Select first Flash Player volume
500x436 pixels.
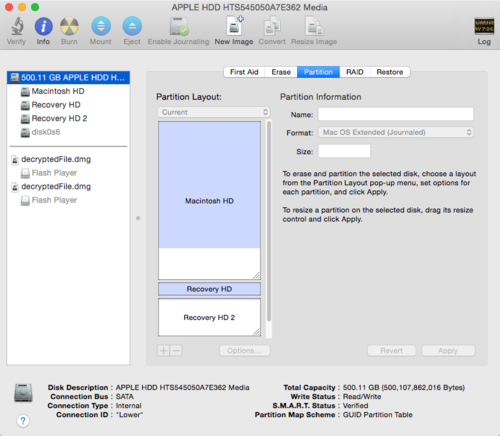point(68,173)
